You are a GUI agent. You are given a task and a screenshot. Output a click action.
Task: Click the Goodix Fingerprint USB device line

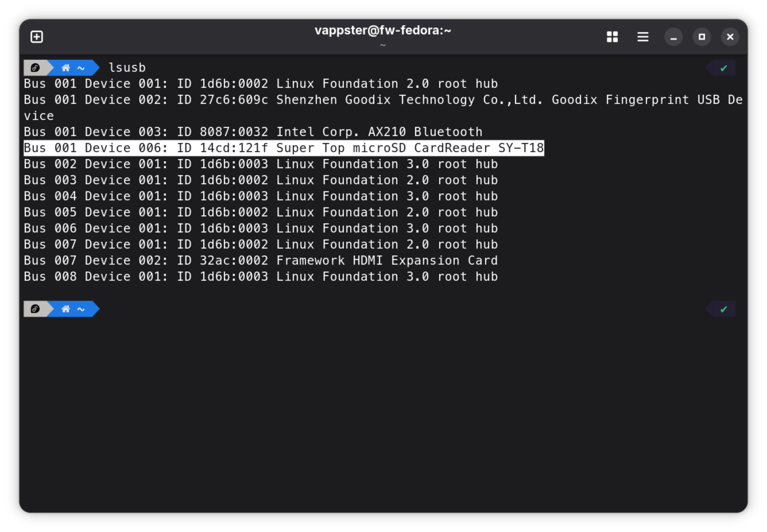[x=383, y=108]
